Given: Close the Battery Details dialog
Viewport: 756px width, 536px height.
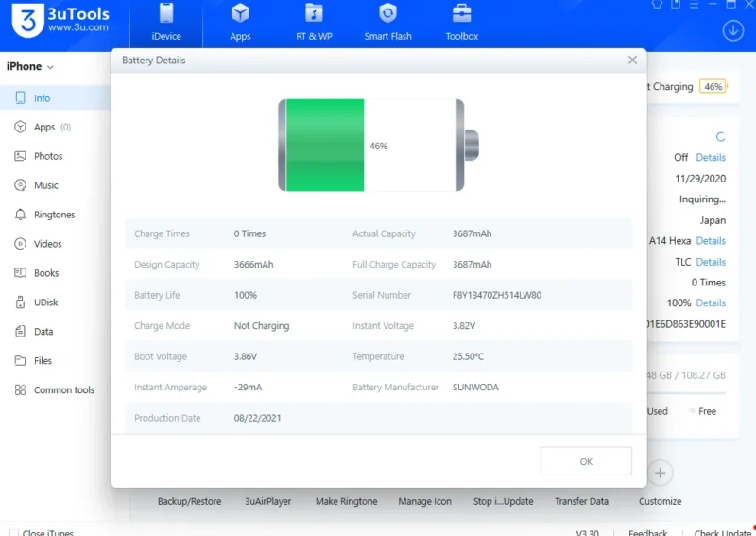Looking at the screenshot, I should [x=632, y=60].
